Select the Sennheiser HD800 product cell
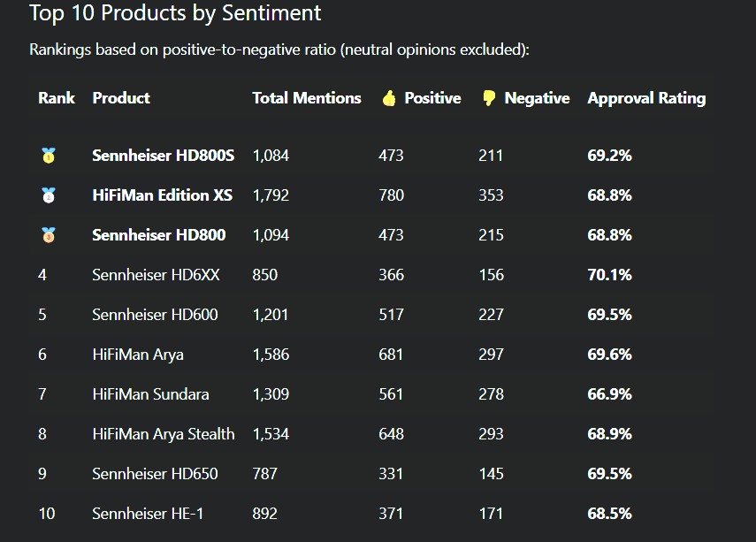Screen dimensions: 756x542 [158, 235]
